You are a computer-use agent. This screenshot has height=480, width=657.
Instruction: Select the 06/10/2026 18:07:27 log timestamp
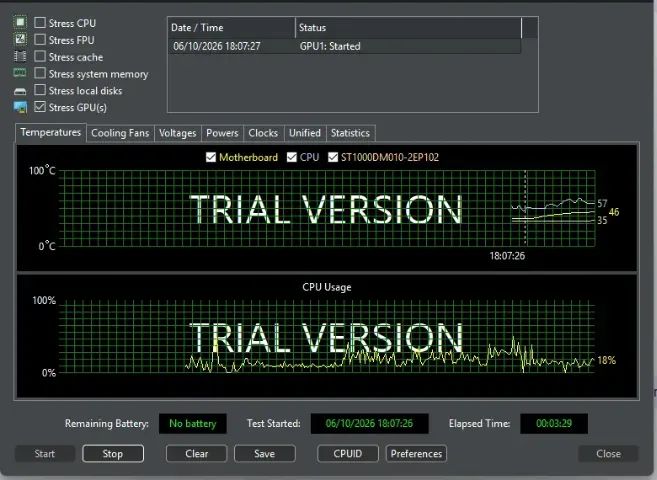(x=217, y=46)
